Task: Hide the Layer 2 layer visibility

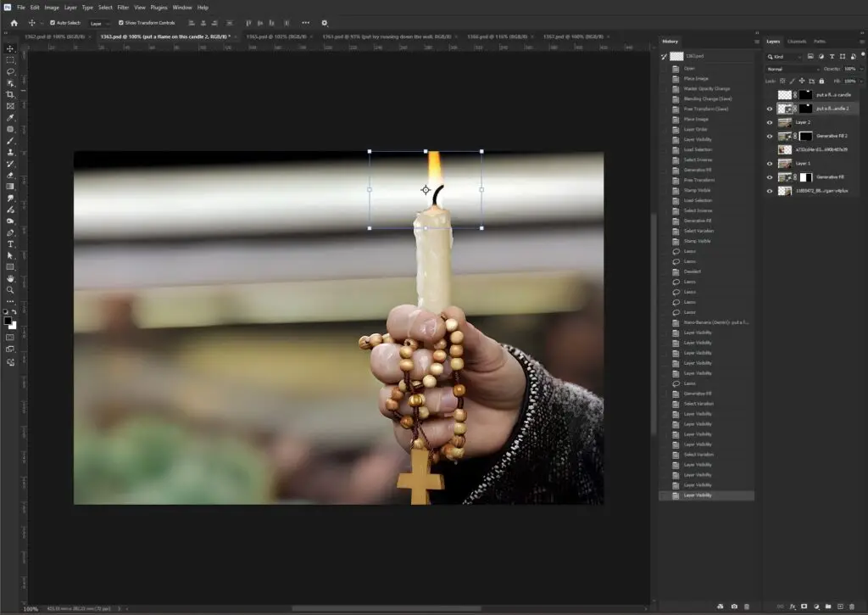Action: (770, 122)
